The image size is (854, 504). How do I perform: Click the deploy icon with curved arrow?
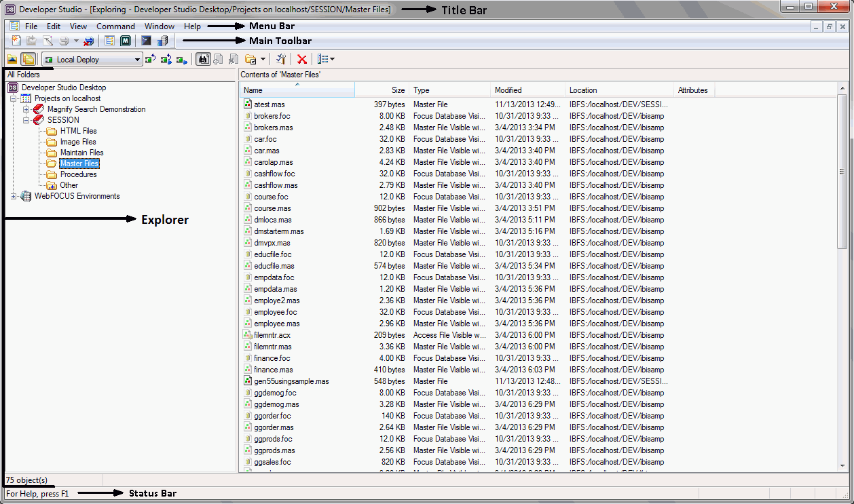150,60
